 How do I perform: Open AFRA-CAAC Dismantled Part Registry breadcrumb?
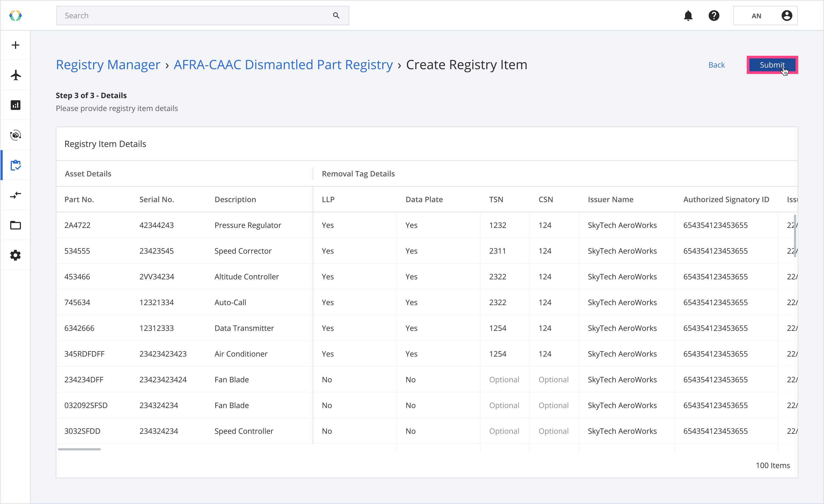point(283,65)
